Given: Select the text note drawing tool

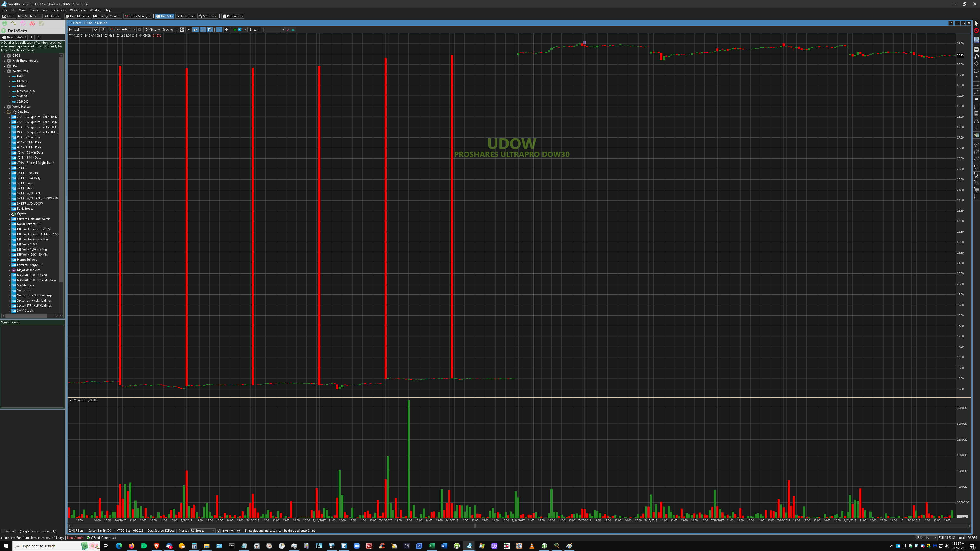Looking at the screenshot, I should [976, 113].
